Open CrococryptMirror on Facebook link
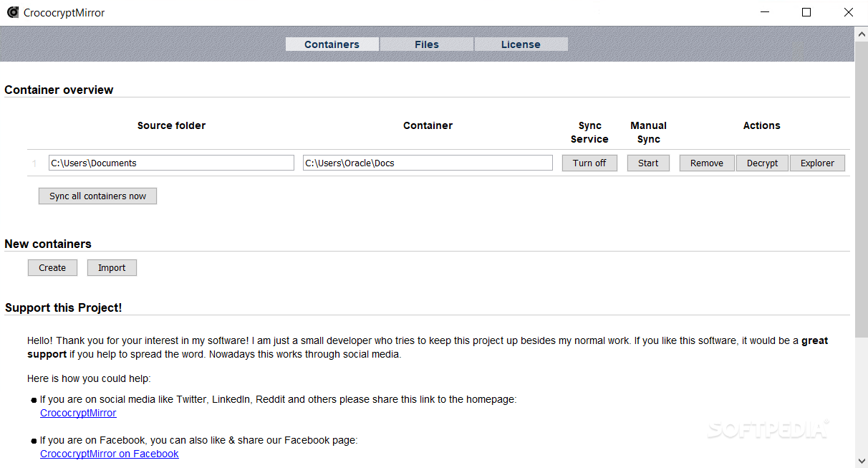This screenshot has height=468, width=868. [110, 454]
